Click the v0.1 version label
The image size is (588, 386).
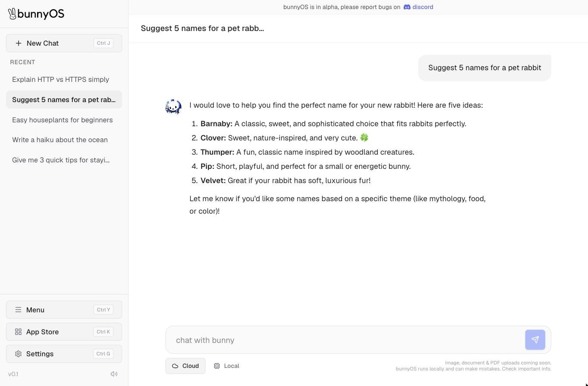pyautogui.click(x=13, y=374)
